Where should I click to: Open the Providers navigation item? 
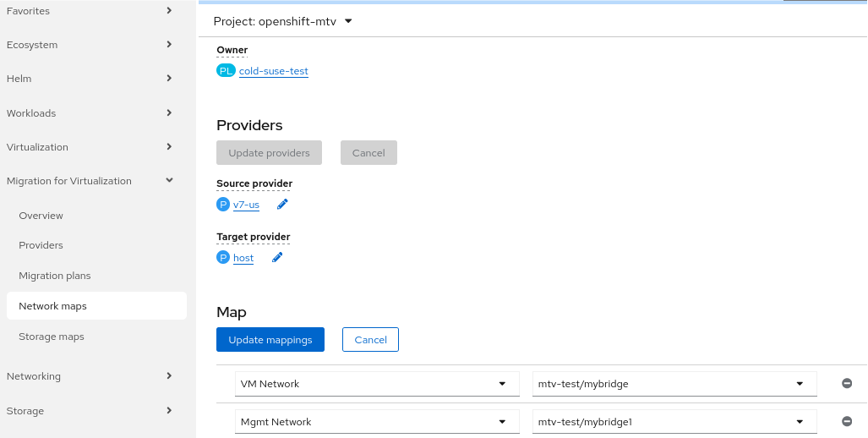point(41,245)
